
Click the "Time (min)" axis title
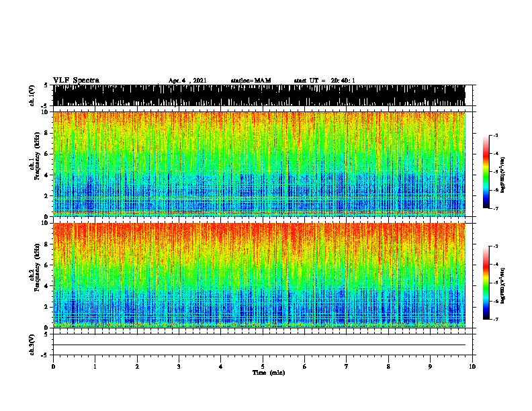point(269,373)
